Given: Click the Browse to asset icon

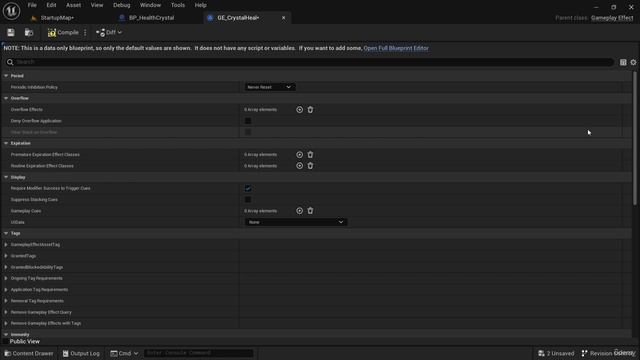Looking at the screenshot, I should pos(29,33).
